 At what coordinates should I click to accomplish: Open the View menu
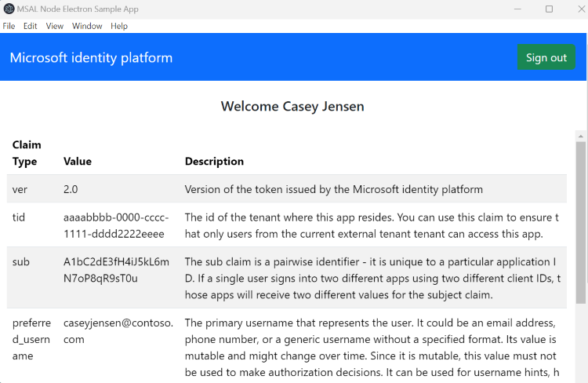[x=54, y=26]
